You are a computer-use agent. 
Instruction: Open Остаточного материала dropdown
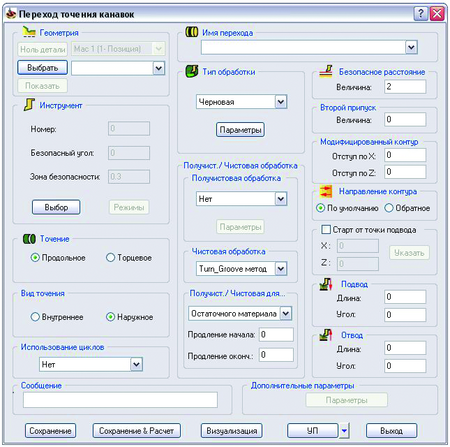[286, 313]
